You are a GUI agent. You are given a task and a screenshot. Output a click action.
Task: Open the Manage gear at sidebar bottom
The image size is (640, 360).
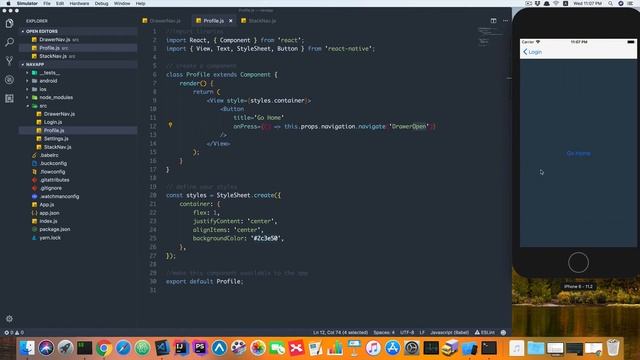(9, 318)
